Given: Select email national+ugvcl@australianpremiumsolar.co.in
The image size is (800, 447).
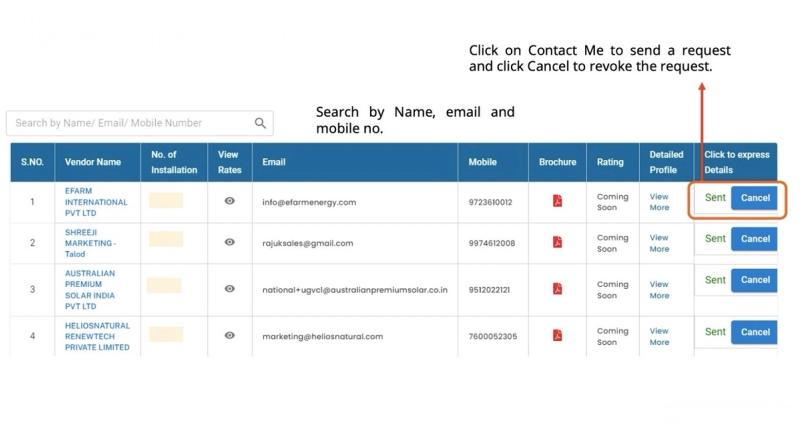Looking at the screenshot, I should pos(355,290).
